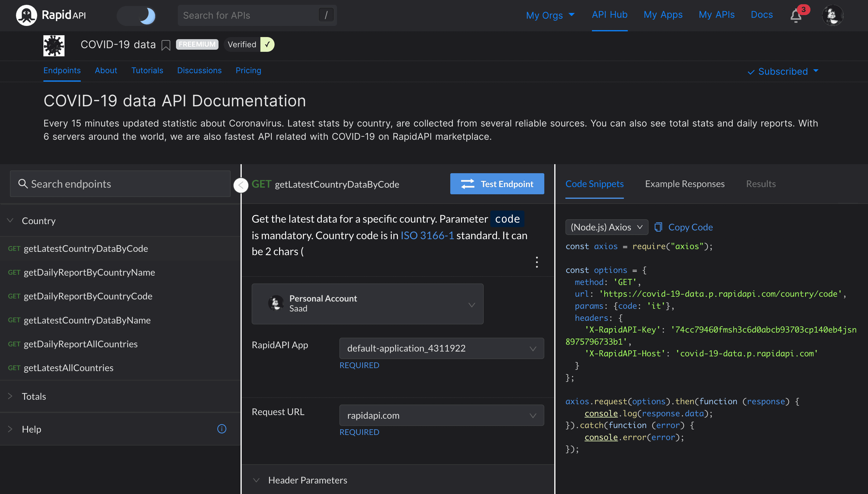The image size is (868, 494).
Task: Open the Request URL dropdown
Action: (x=442, y=415)
